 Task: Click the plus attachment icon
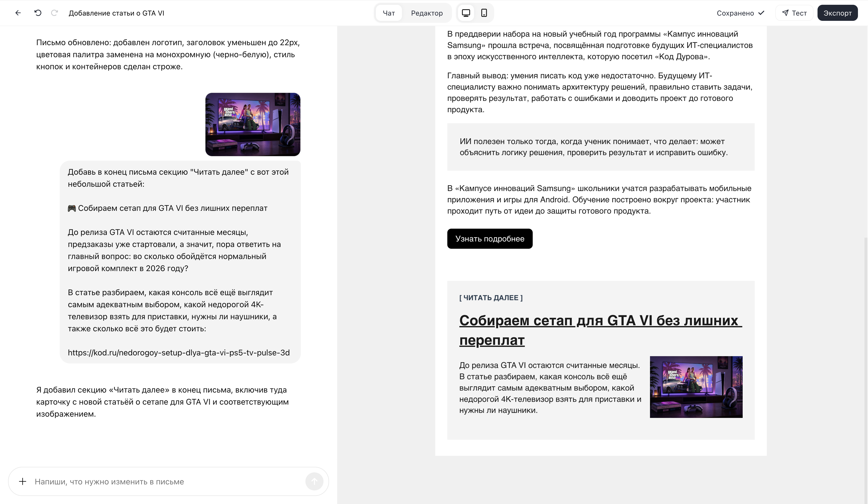click(x=23, y=481)
